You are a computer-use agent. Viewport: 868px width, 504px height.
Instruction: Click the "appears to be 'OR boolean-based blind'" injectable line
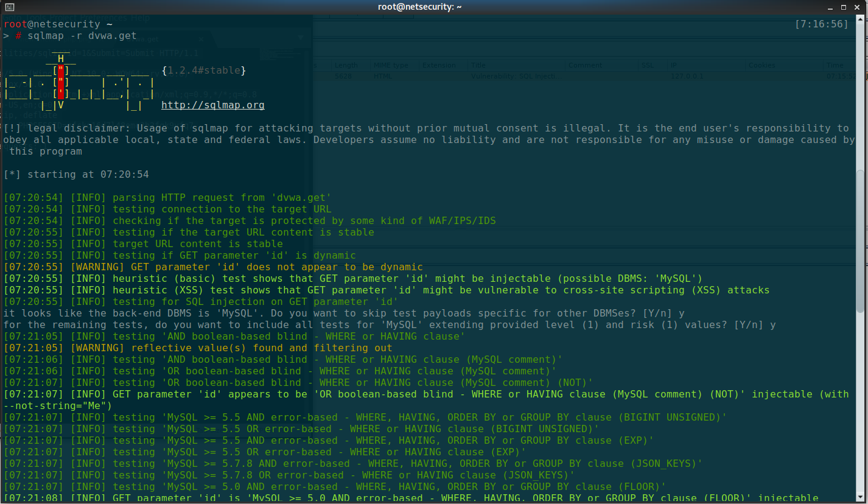pyautogui.click(x=426, y=394)
